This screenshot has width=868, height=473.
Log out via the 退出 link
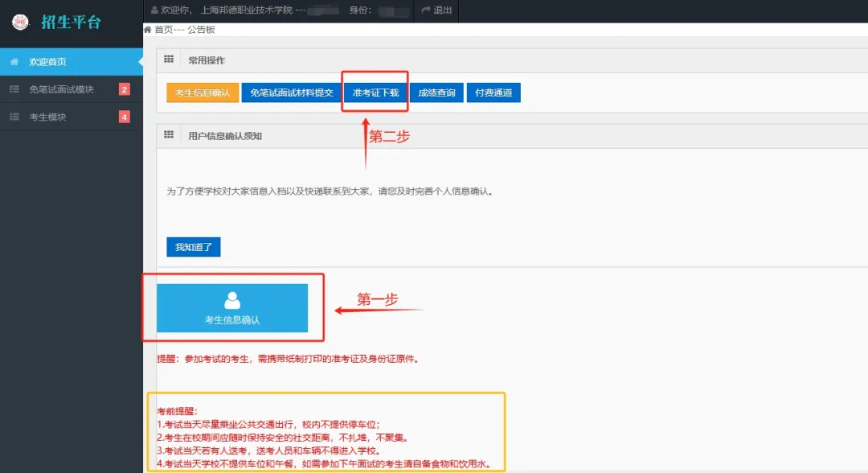[x=437, y=10]
